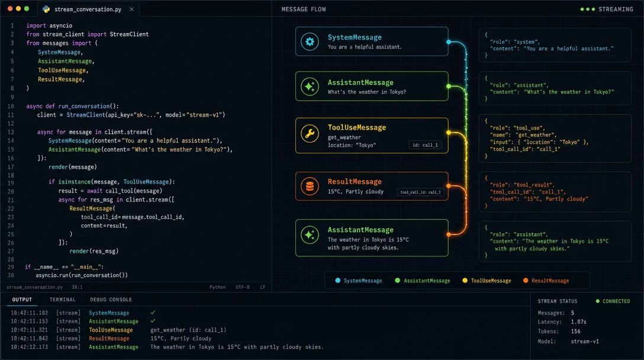Click the SystemMessage legend label
This screenshot has width=644, height=360.
pyautogui.click(x=363, y=281)
